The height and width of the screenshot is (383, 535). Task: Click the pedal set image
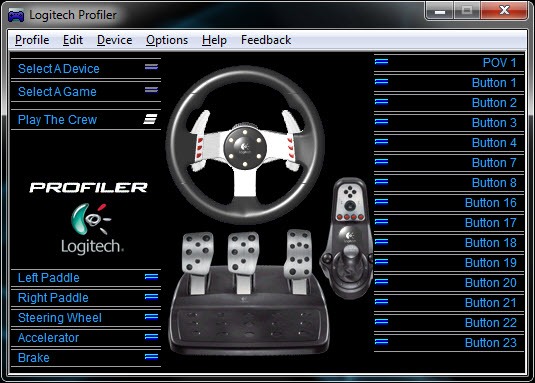248,293
